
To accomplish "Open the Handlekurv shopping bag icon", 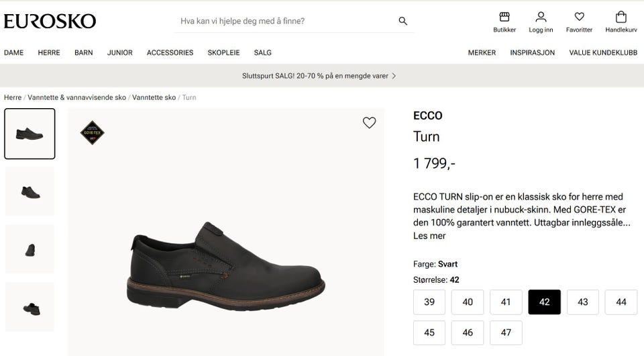I will click(x=621, y=17).
